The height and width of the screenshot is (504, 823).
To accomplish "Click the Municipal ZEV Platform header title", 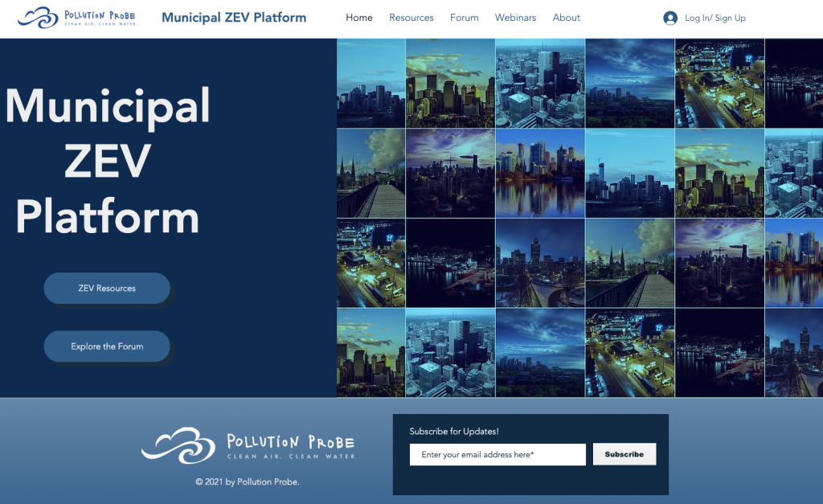I will pyautogui.click(x=234, y=18).
